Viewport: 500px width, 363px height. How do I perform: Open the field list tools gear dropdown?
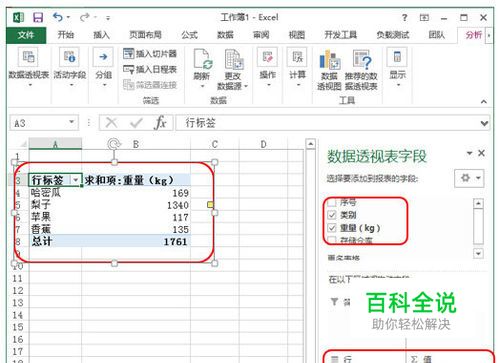click(469, 178)
